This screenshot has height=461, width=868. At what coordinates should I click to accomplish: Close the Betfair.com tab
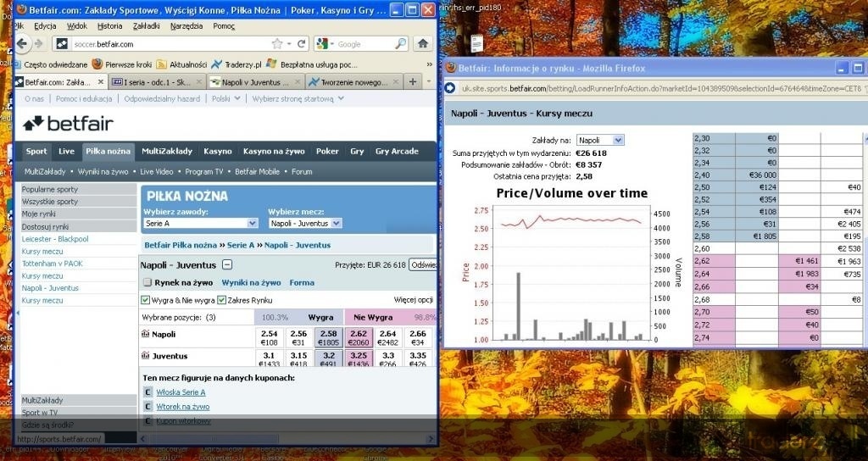[x=101, y=82]
